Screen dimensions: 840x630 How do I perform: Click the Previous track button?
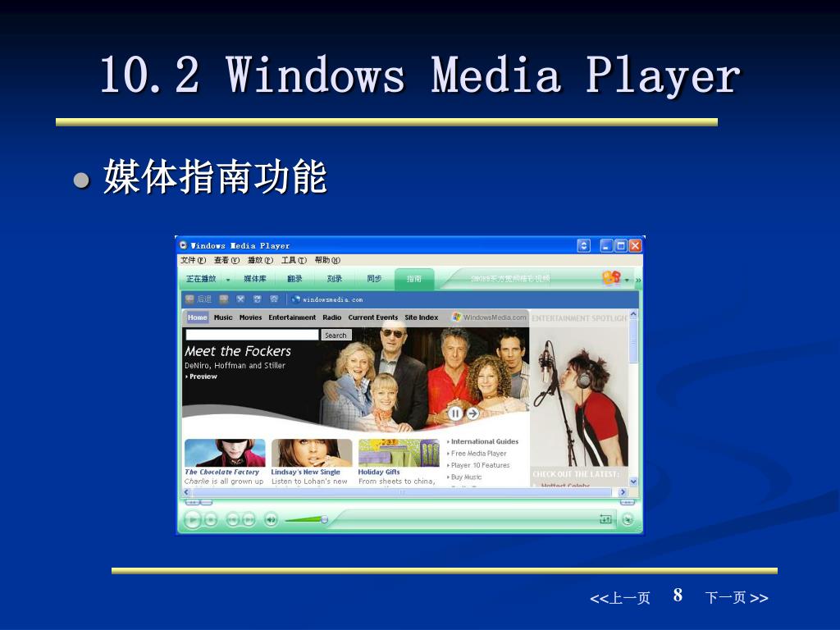coord(232,519)
